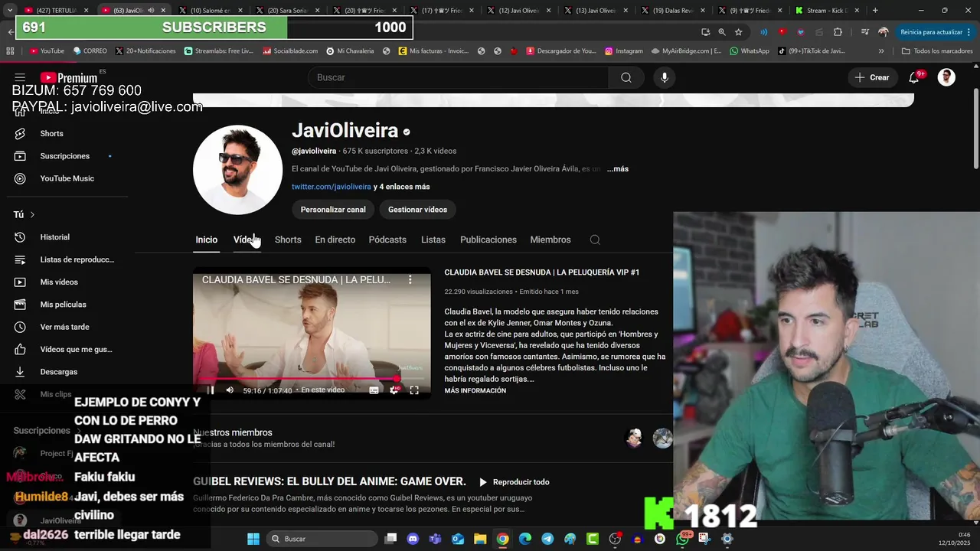Open twitter.com/javioliveira link
Viewport: 980px width, 551px height.
point(332,187)
